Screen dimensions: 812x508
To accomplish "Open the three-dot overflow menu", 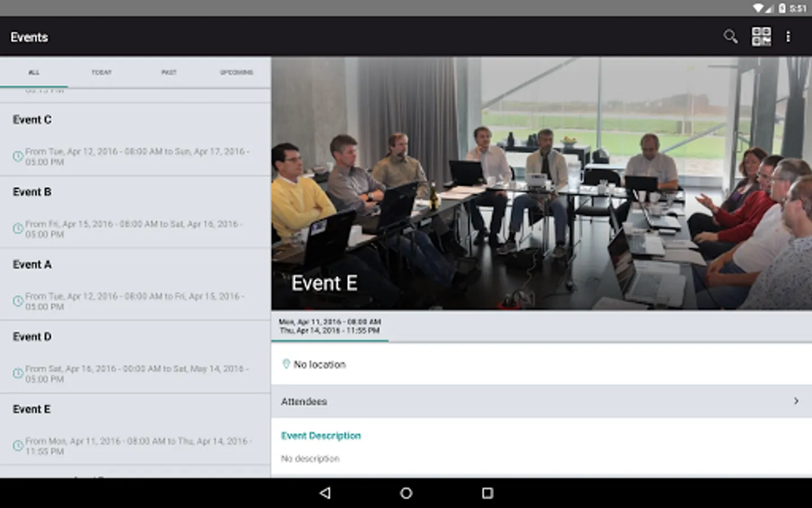I will coord(788,37).
